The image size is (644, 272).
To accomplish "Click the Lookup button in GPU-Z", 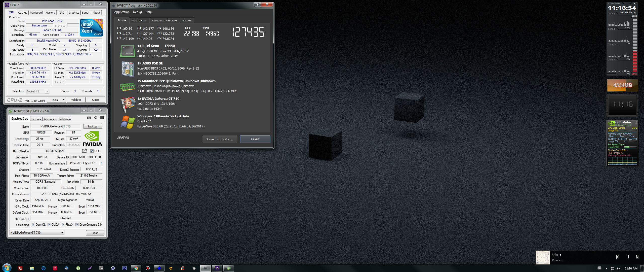I will 92,126.
